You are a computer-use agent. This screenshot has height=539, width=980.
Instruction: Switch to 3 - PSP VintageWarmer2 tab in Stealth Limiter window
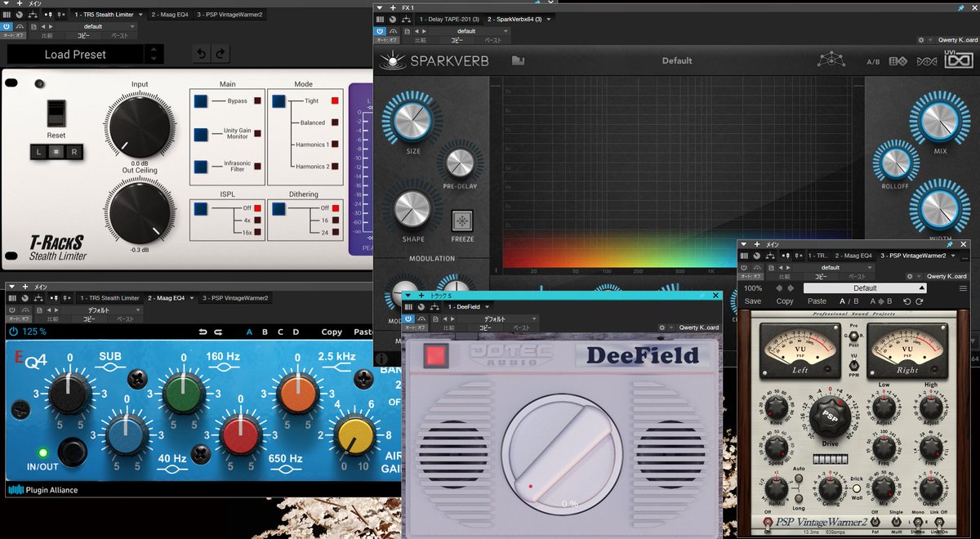pyautogui.click(x=229, y=15)
